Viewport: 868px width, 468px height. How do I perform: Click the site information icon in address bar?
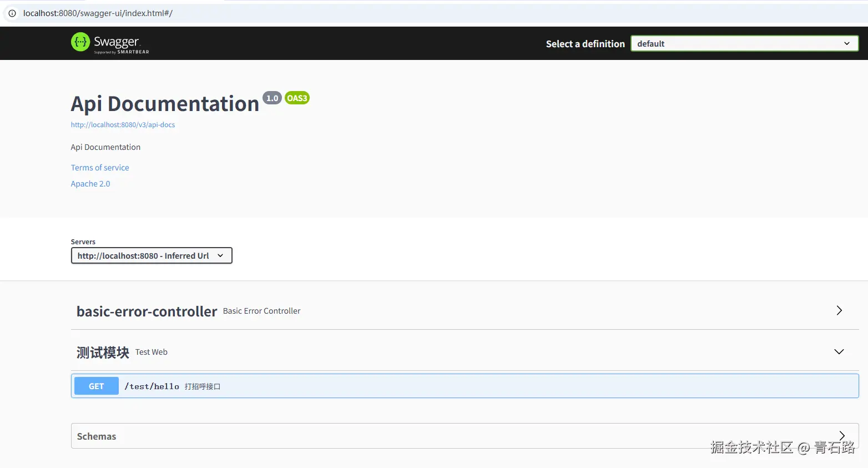tap(12, 13)
